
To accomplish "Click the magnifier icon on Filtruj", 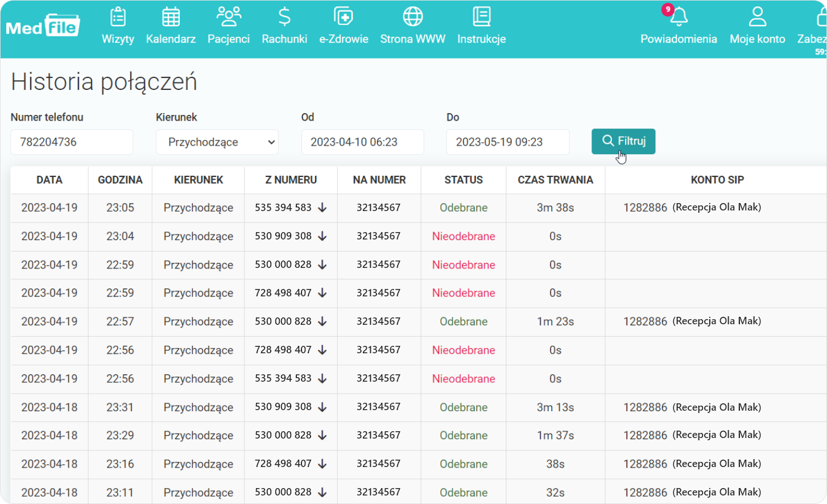I will 608,141.
